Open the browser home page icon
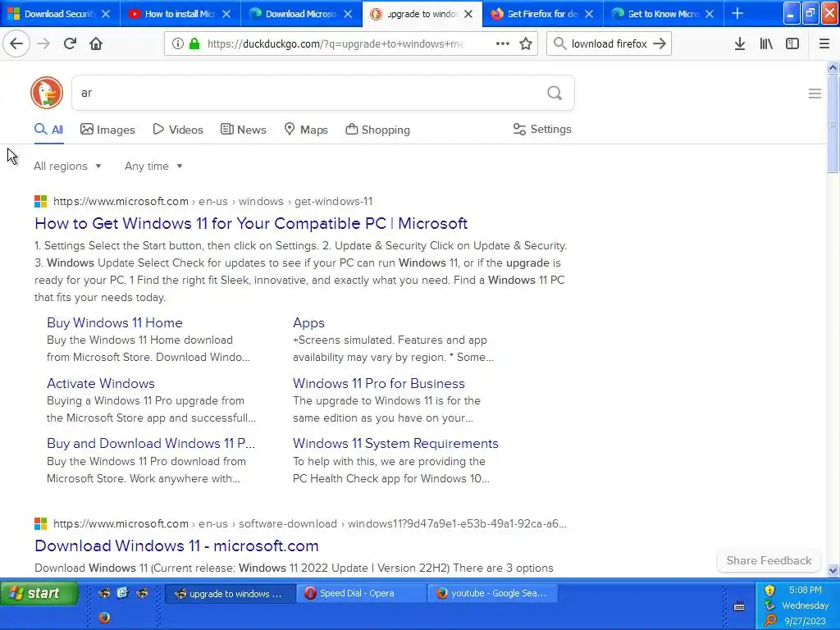The image size is (840, 630). click(x=96, y=43)
